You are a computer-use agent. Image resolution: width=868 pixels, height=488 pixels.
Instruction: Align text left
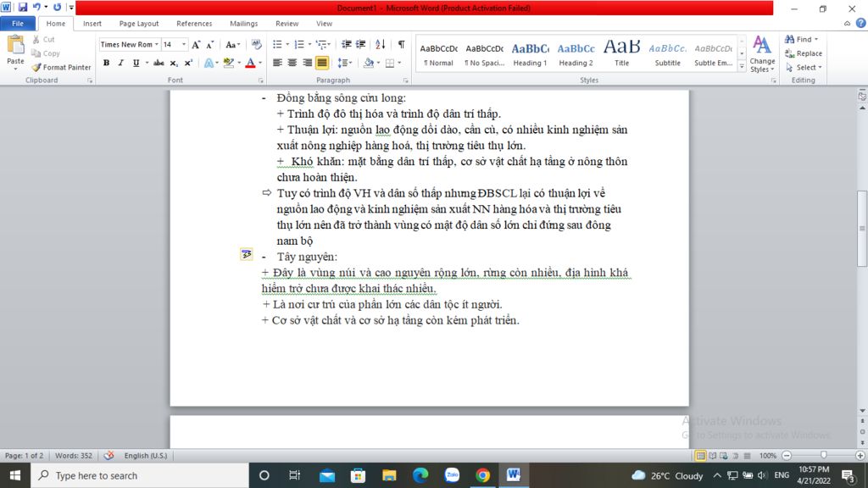pos(277,63)
